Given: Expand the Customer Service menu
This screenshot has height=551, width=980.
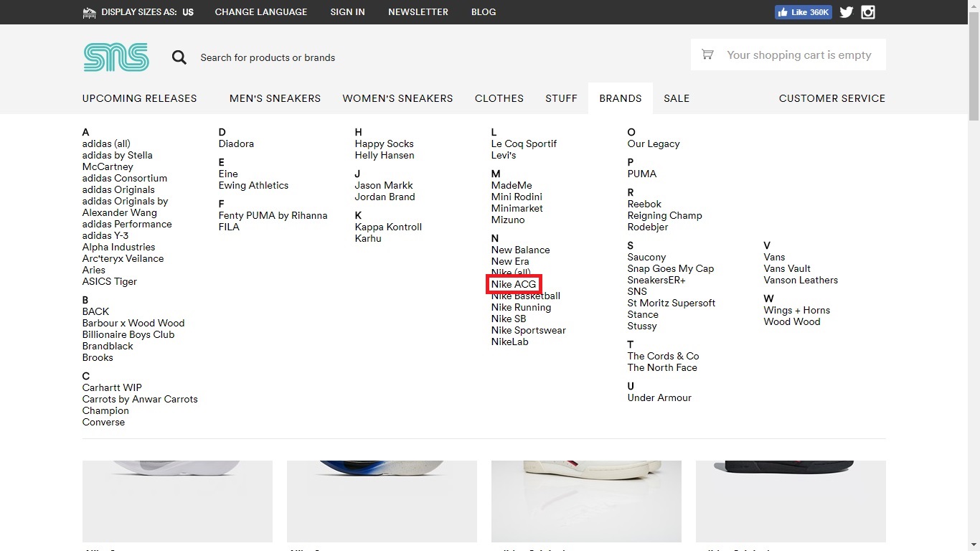Looking at the screenshot, I should pos(831,98).
